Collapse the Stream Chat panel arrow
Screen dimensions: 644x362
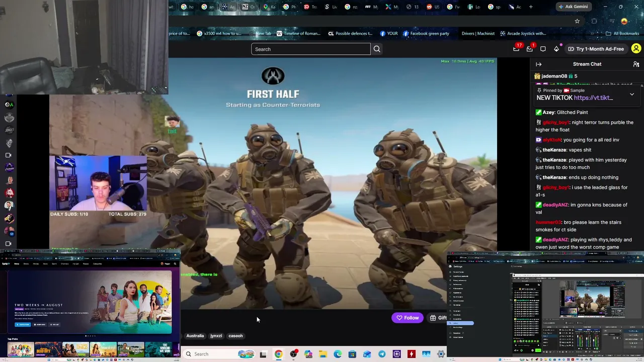tap(538, 64)
